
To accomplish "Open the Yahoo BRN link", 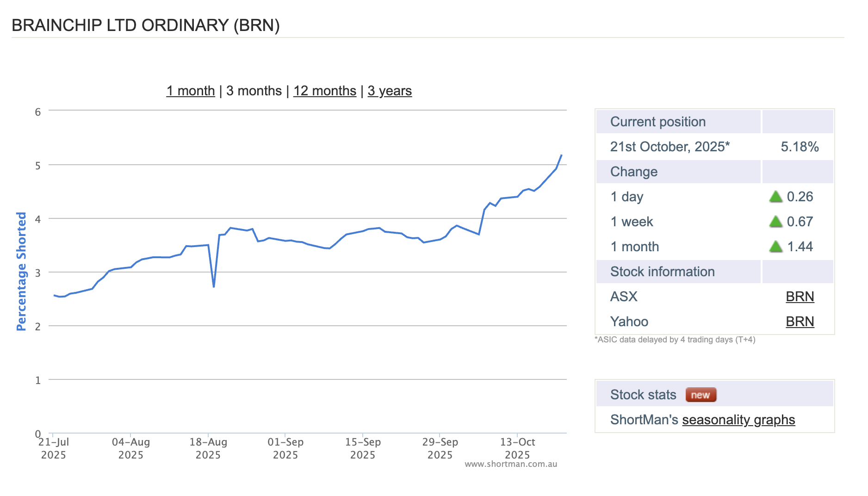I will click(800, 322).
